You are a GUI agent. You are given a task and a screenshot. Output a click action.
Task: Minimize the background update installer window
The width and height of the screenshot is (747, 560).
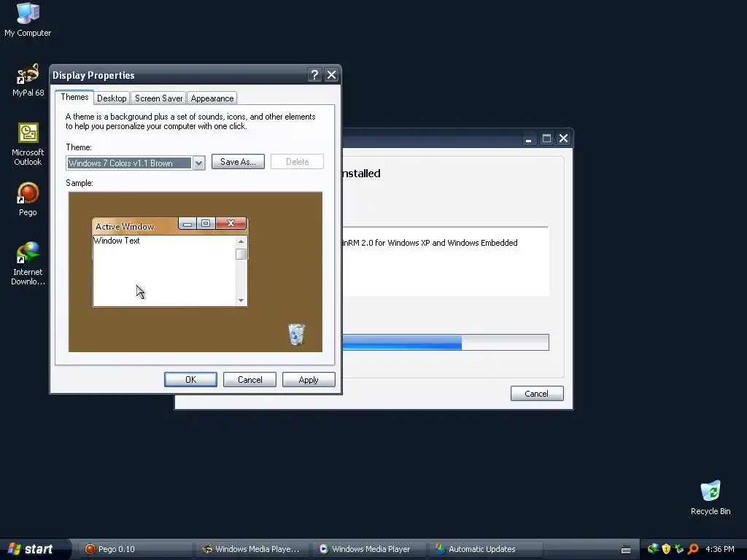(x=528, y=139)
